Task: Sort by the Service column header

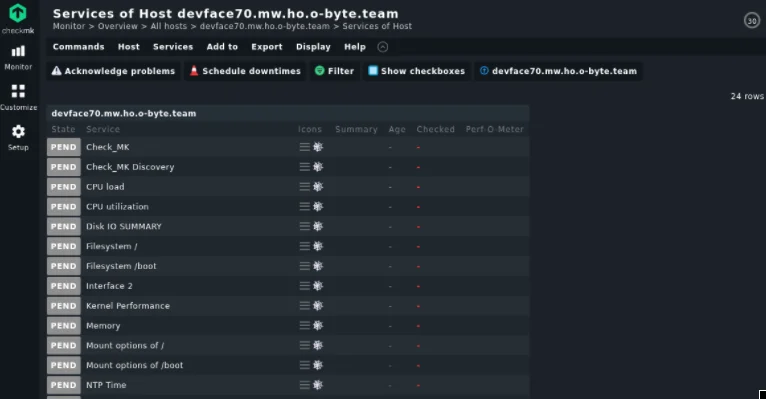Action: click(x=103, y=129)
